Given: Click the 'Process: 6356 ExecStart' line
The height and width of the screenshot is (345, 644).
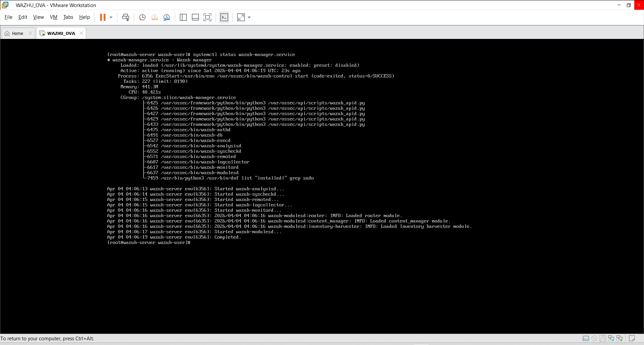Looking at the screenshot, I should tap(256, 76).
